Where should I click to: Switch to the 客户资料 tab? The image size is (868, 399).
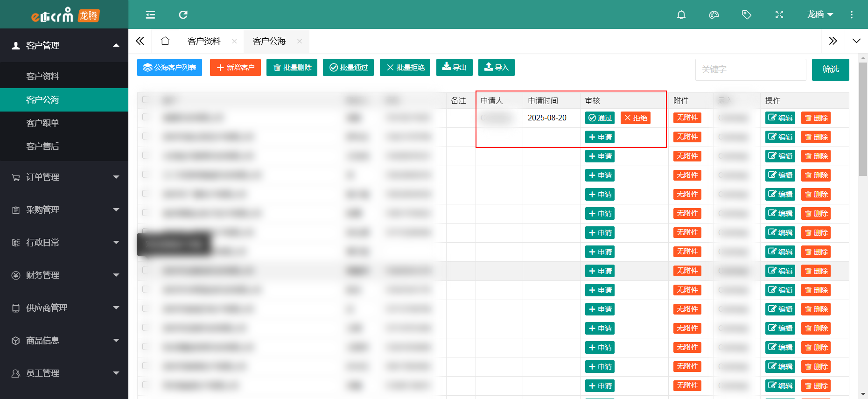click(x=204, y=41)
